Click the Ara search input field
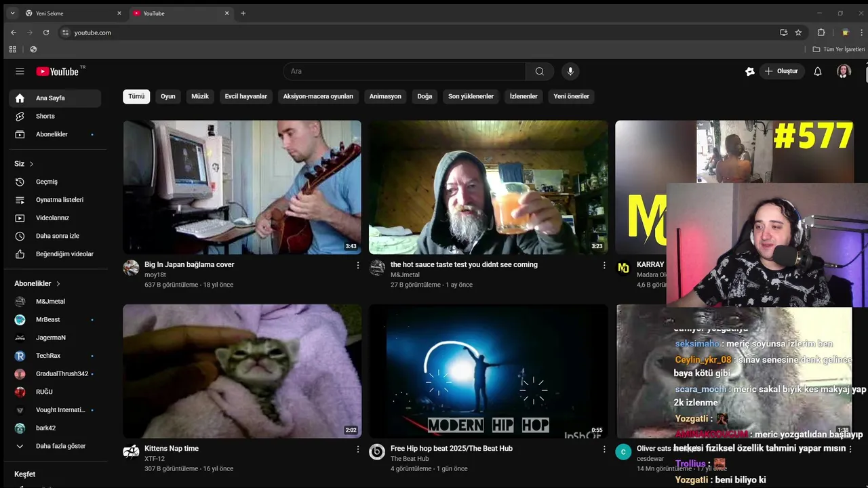 (404, 71)
